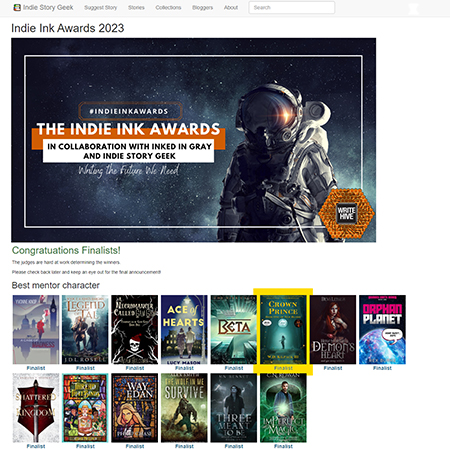450x450 pixels.
Task: Go to the Stories page
Action: coord(136,7)
